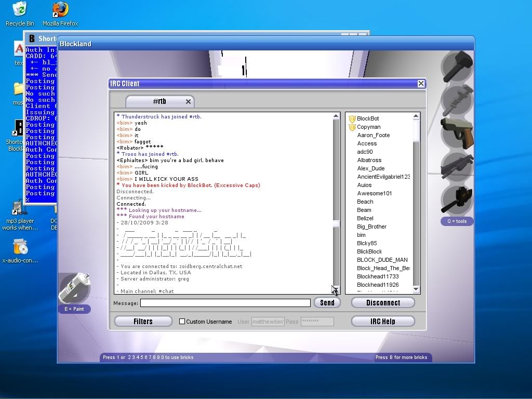
Task: Click chat log scrollbar up arrow
Action: 336,116
